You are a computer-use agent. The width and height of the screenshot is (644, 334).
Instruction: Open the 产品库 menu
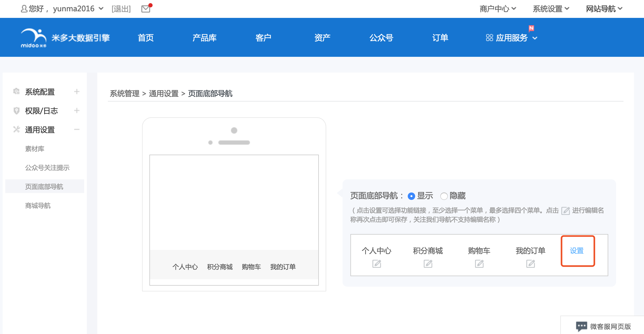pyautogui.click(x=204, y=38)
